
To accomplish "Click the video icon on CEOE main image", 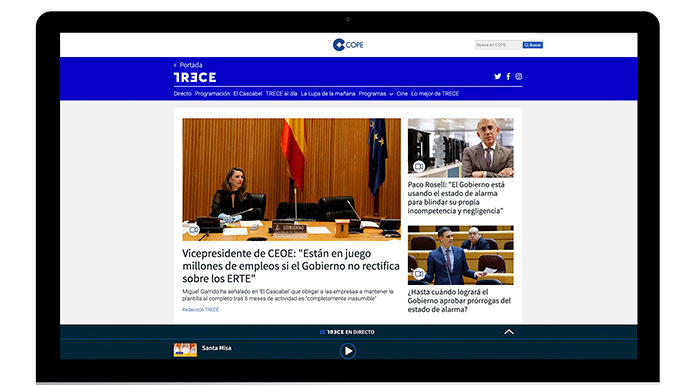I will click(x=194, y=230).
